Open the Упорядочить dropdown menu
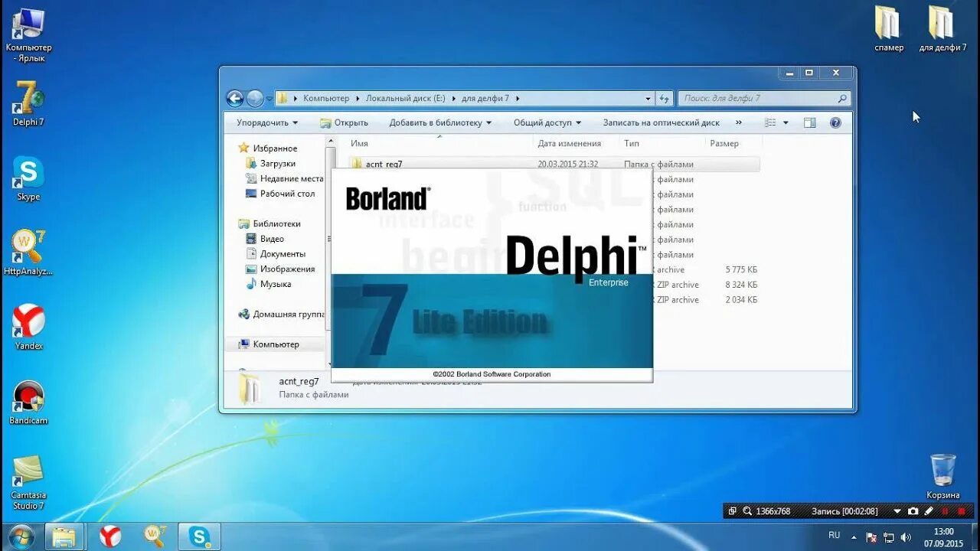This screenshot has width=980, height=551. click(x=267, y=122)
